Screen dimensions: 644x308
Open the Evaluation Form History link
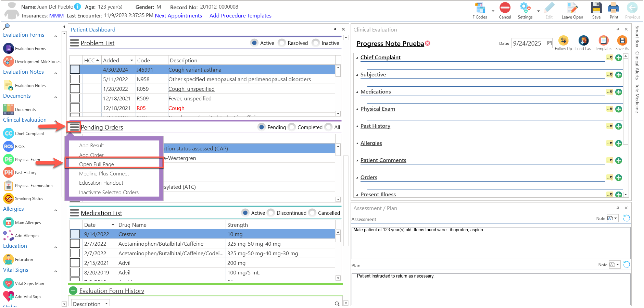pos(112,291)
